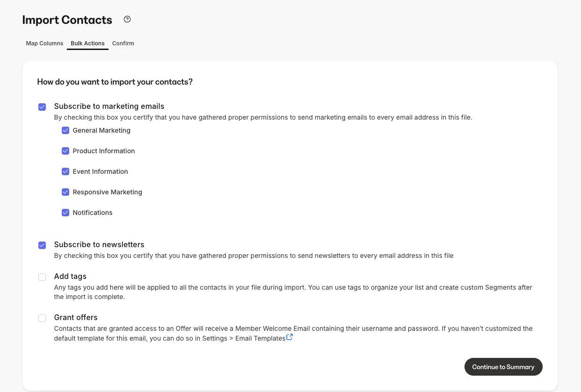The width and height of the screenshot is (581, 392).
Task: Open the help tooltip beside Import Contacts
Action: point(127,19)
